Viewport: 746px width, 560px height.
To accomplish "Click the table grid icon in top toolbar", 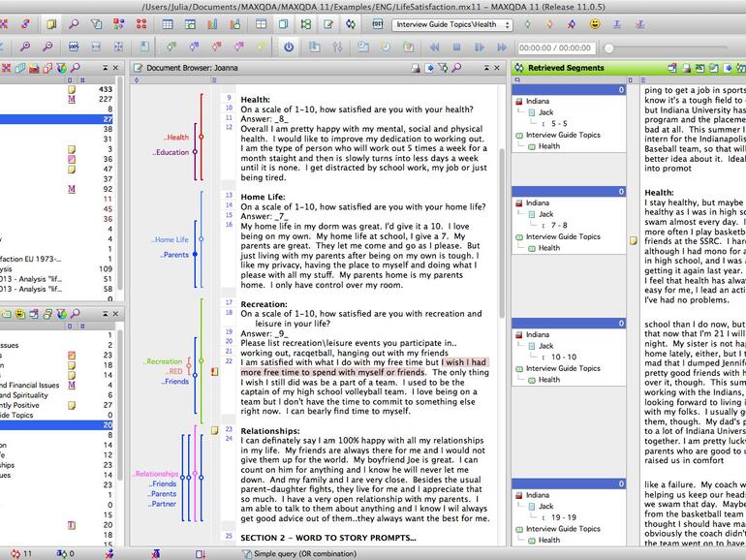I will pyautogui.click(x=168, y=24).
